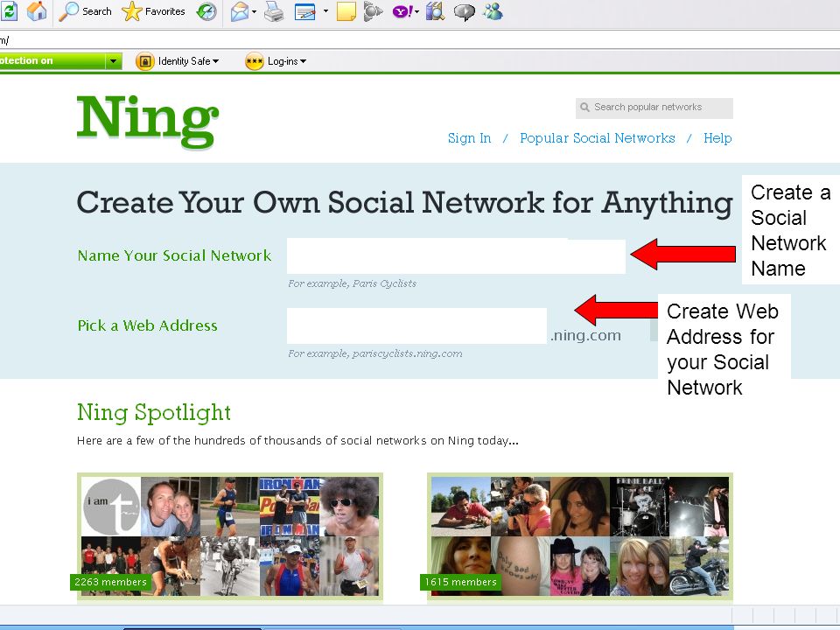Click the gray media player icon
This screenshot has height=630, width=840.
coord(373,11)
